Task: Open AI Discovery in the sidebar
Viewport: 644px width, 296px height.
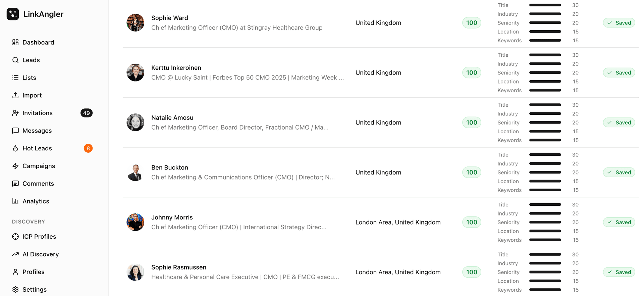Action: click(40, 254)
